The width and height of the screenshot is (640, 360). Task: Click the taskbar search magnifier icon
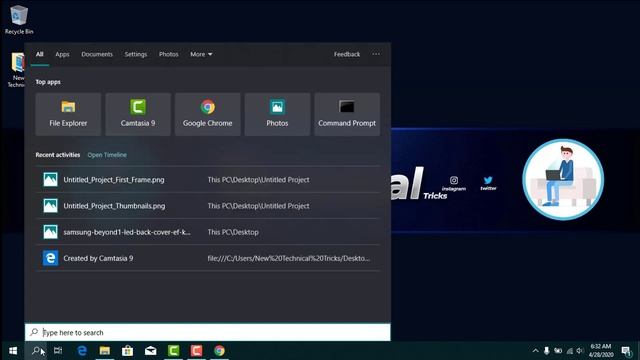37,351
